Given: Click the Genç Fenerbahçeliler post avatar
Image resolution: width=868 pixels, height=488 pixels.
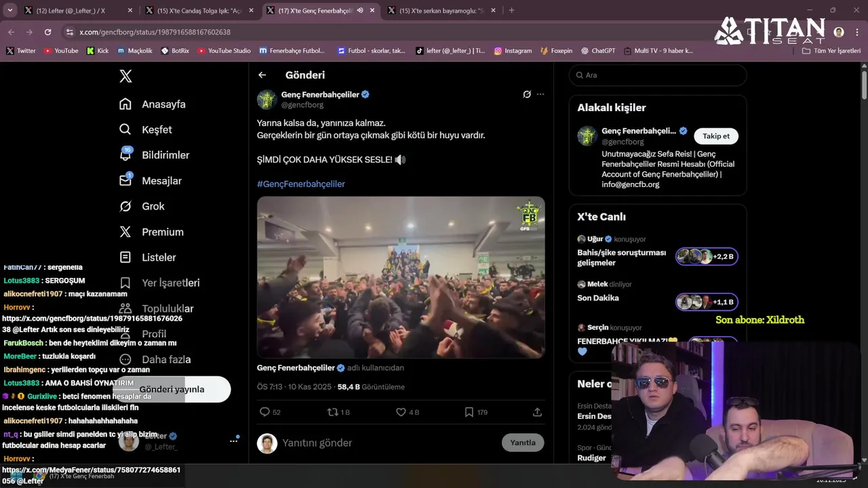Looking at the screenshot, I should pos(267,99).
